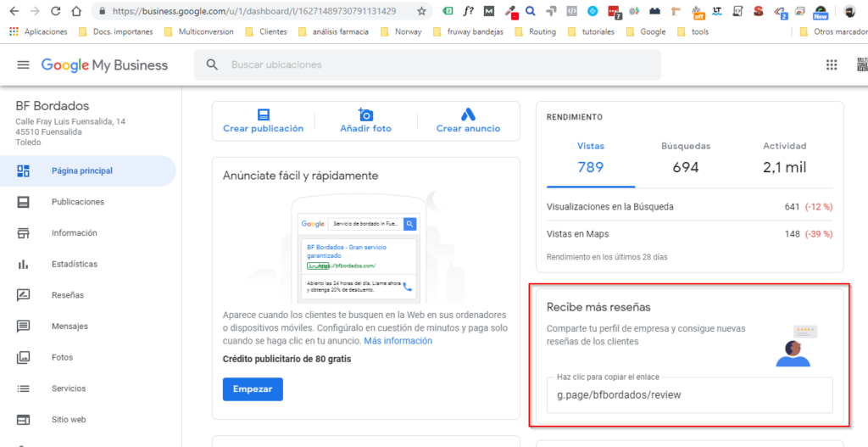Open the Chrome profile avatar

(x=849, y=11)
